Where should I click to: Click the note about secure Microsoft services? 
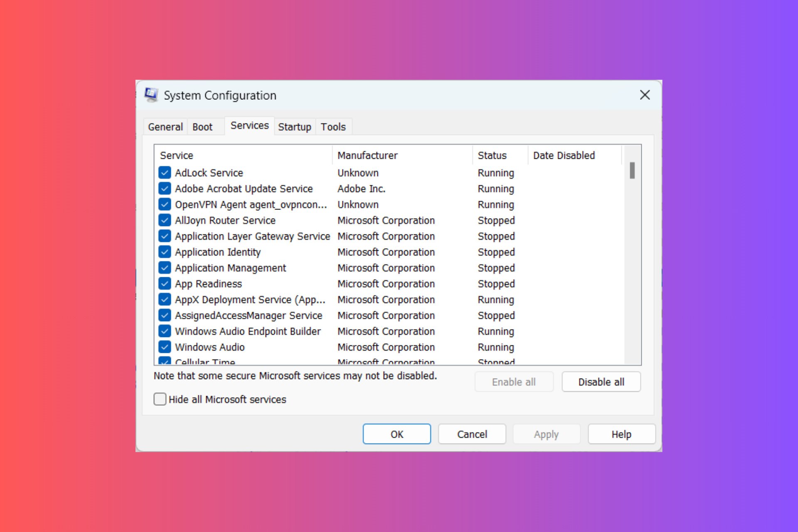tap(295, 376)
